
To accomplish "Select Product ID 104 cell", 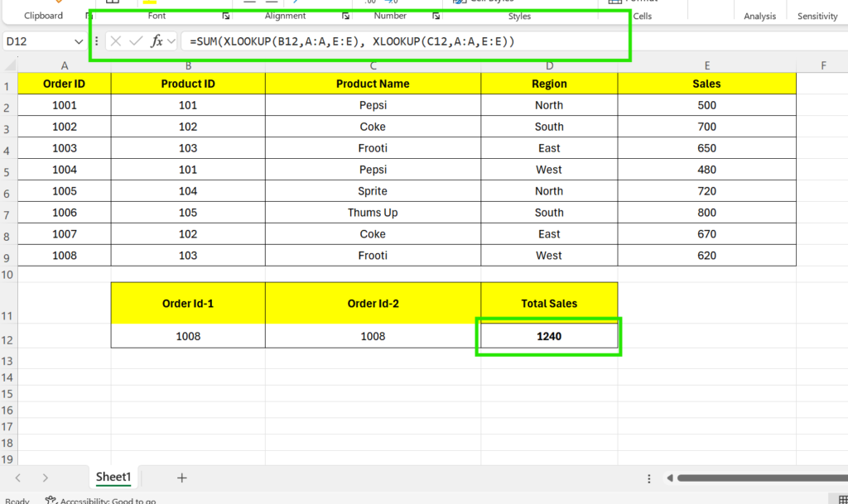I will pos(188,191).
